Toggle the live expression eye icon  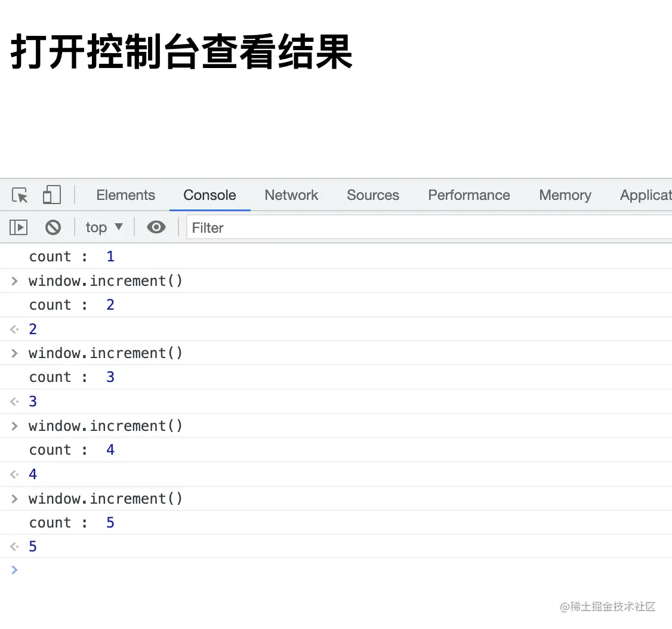click(156, 227)
